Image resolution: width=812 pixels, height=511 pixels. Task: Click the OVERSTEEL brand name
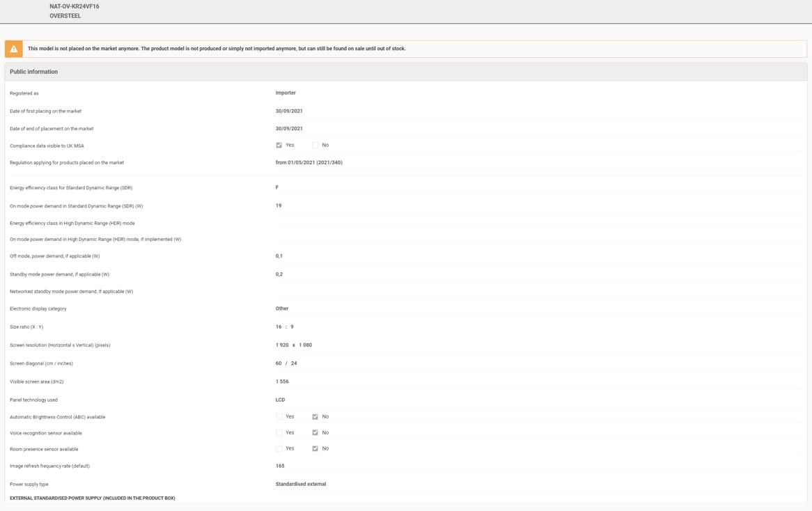[65, 16]
